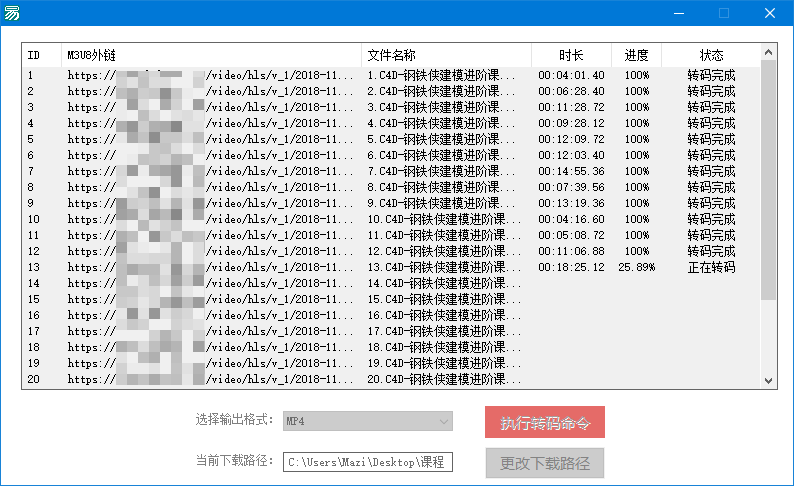Click the 文件名称 column header
Image resolution: width=794 pixels, height=486 pixels.
click(445, 55)
